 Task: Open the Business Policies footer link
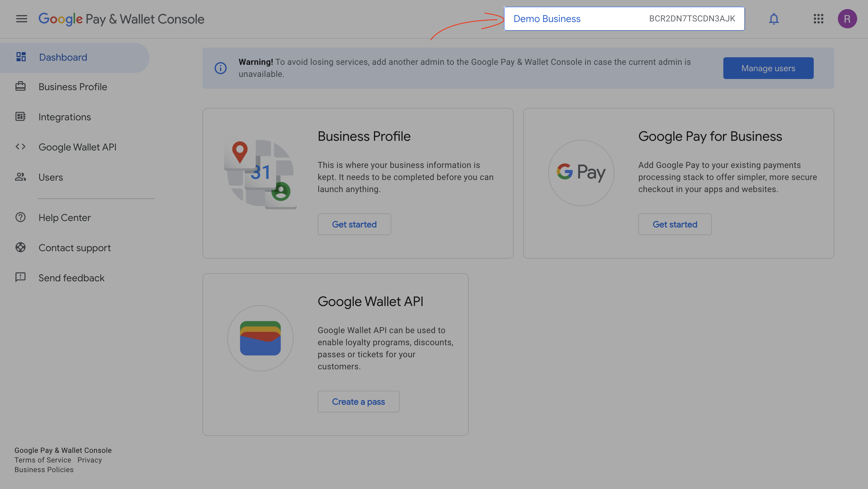[44, 470]
